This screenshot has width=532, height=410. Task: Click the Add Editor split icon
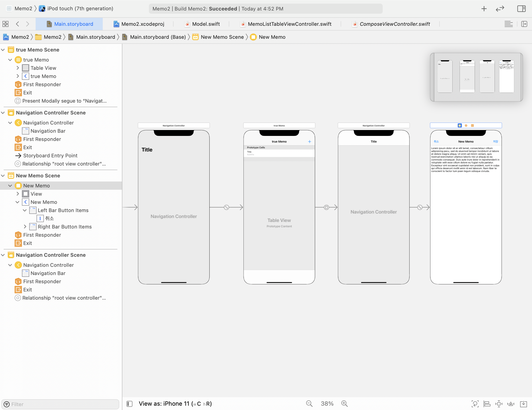(524, 24)
